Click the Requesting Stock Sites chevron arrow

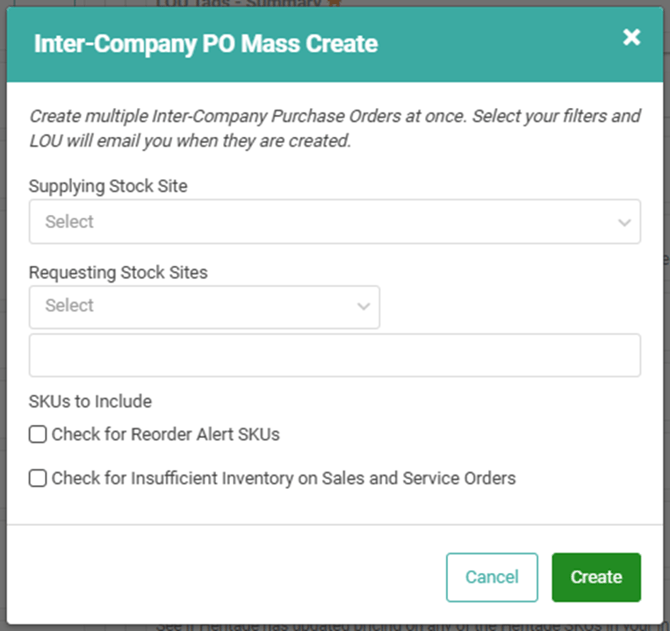[364, 307]
